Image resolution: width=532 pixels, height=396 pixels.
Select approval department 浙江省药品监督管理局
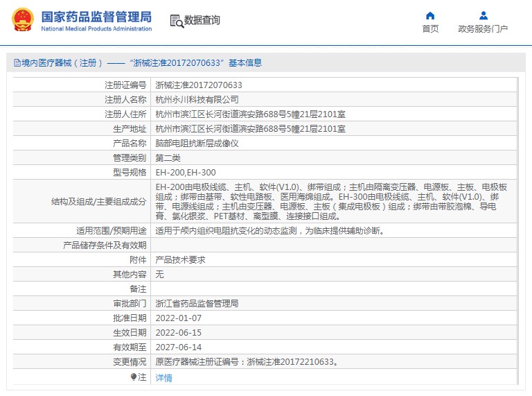tap(197, 303)
